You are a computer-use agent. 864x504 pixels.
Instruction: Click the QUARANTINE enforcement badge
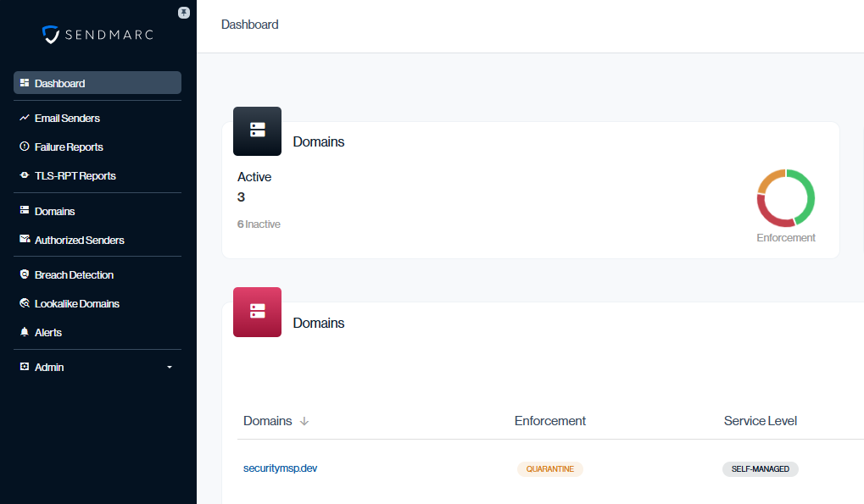[x=550, y=468]
